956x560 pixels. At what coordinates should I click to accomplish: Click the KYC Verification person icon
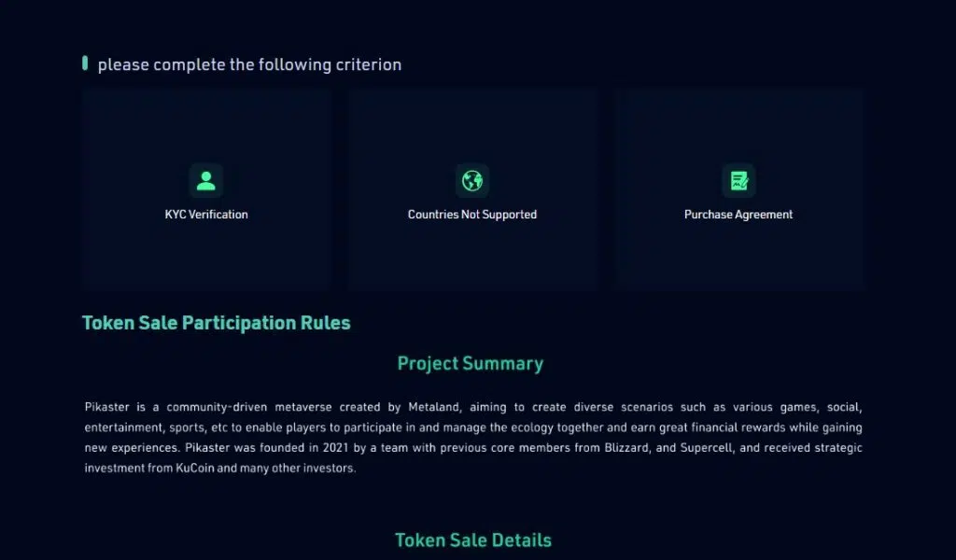(205, 181)
